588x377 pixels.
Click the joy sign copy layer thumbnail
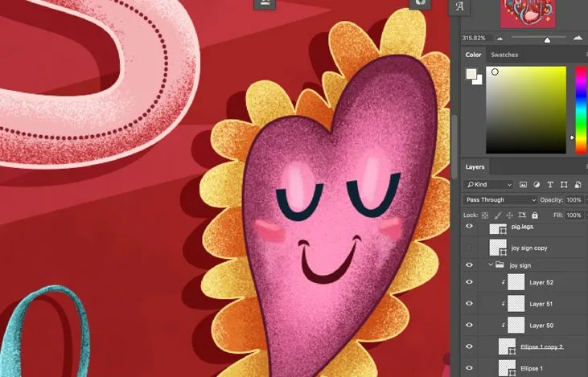pos(498,248)
